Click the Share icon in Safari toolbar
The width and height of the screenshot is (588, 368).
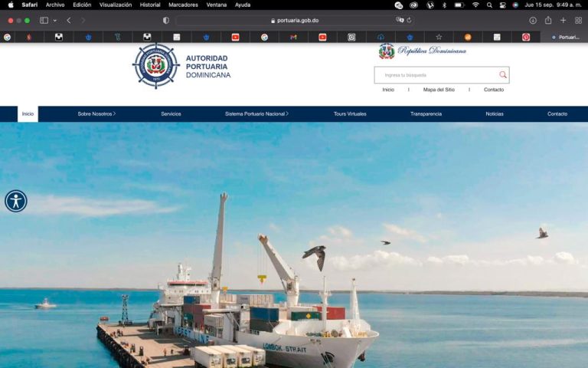click(548, 21)
